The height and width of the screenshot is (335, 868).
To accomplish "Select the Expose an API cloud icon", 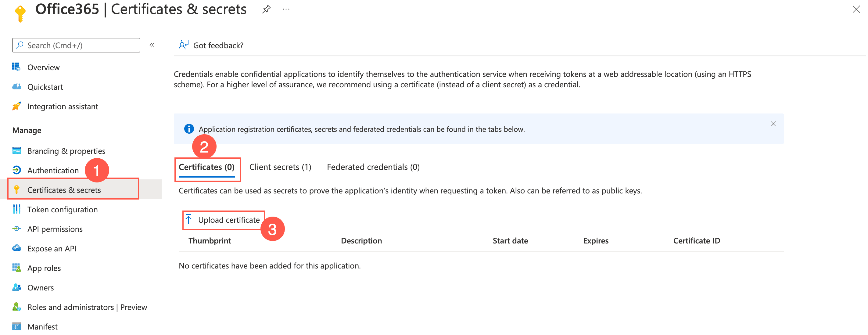I will pyautogui.click(x=16, y=248).
